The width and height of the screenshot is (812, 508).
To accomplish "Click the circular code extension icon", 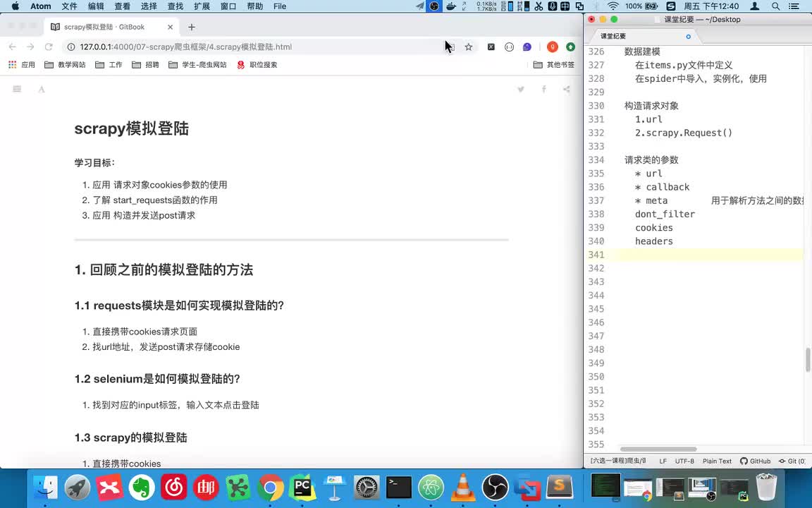I will 509,47.
